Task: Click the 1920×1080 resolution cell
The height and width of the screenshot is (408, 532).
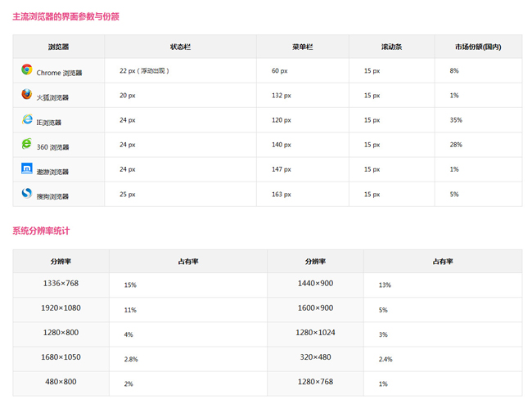Action: click(x=61, y=308)
